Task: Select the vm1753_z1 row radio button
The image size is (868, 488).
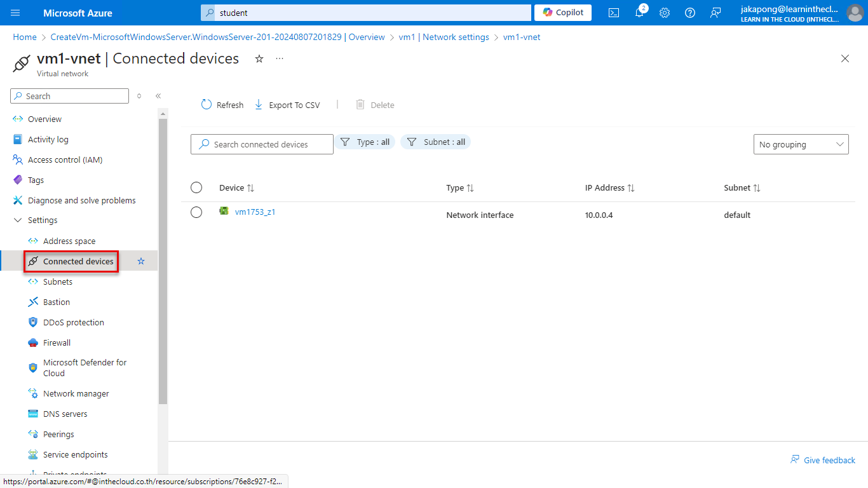Action: tap(196, 212)
